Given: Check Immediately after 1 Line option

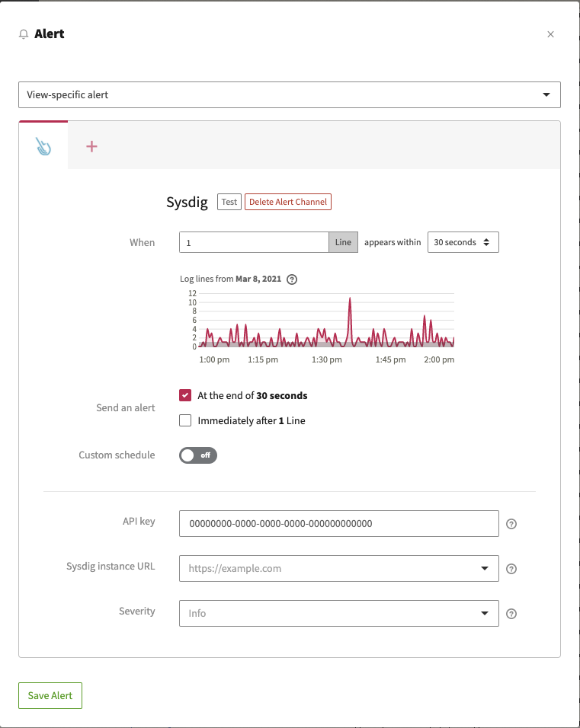Looking at the screenshot, I should (185, 420).
